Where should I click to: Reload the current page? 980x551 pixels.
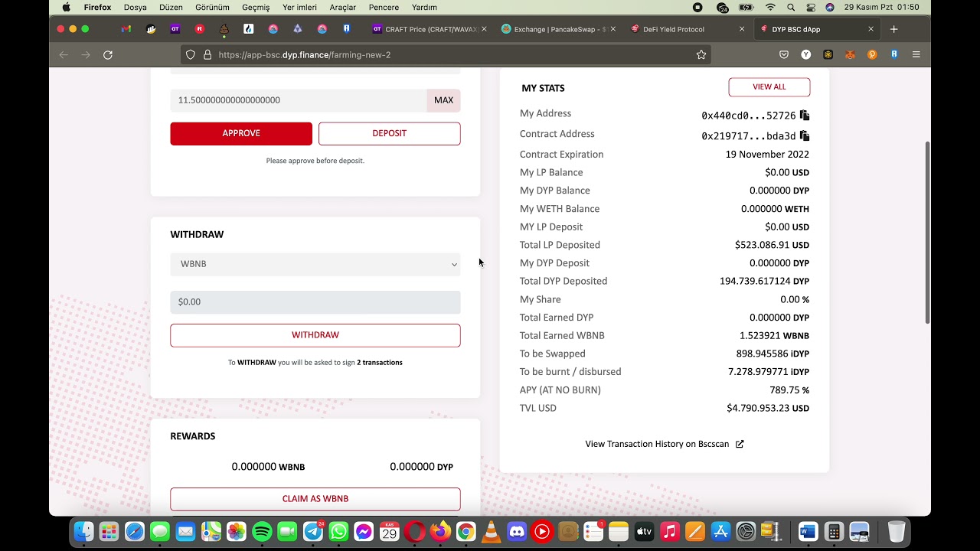tap(108, 55)
